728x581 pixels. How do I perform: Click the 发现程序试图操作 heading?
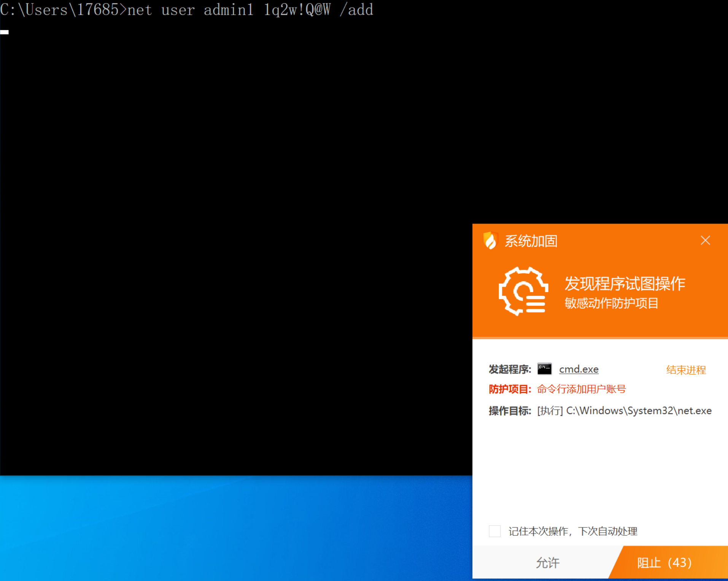(625, 284)
